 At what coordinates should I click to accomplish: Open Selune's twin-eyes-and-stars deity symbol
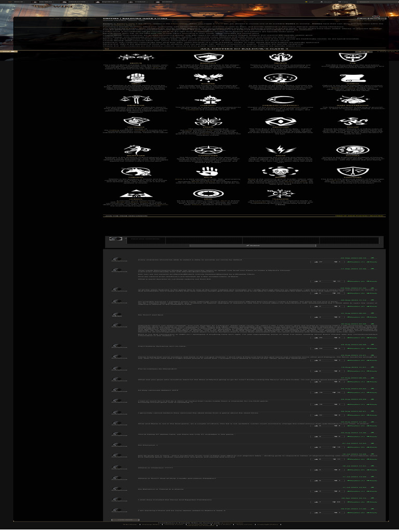(136, 57)
